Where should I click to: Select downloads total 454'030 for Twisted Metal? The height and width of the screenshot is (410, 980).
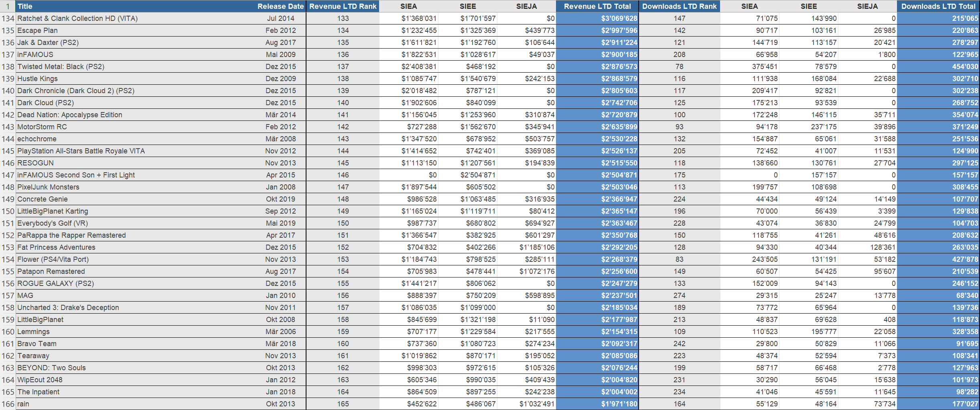tap(938, 67)
